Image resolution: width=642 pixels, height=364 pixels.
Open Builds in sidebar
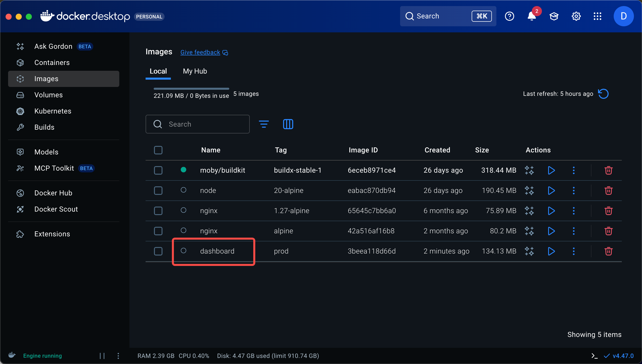[64, 127]
